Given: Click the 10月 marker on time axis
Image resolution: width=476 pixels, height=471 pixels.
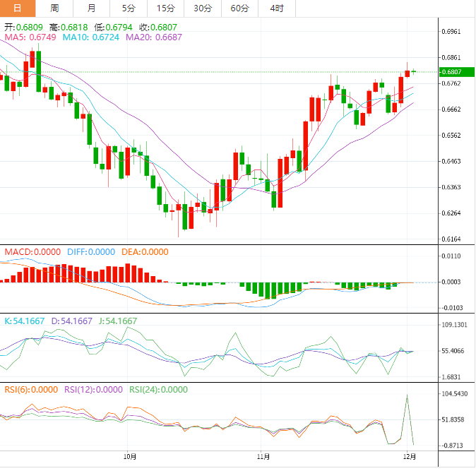Looking at the screenshot, I should [129, 457].
